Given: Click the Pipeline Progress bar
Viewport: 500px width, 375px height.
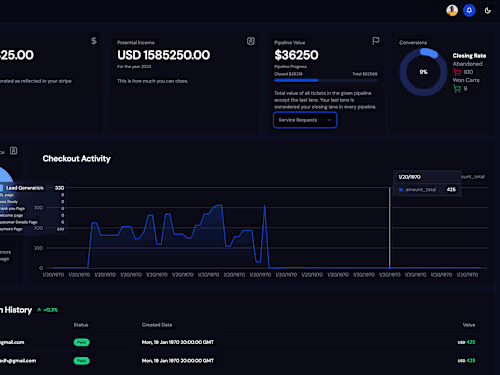Looking at the screenshot, I should tap(326, 80).
